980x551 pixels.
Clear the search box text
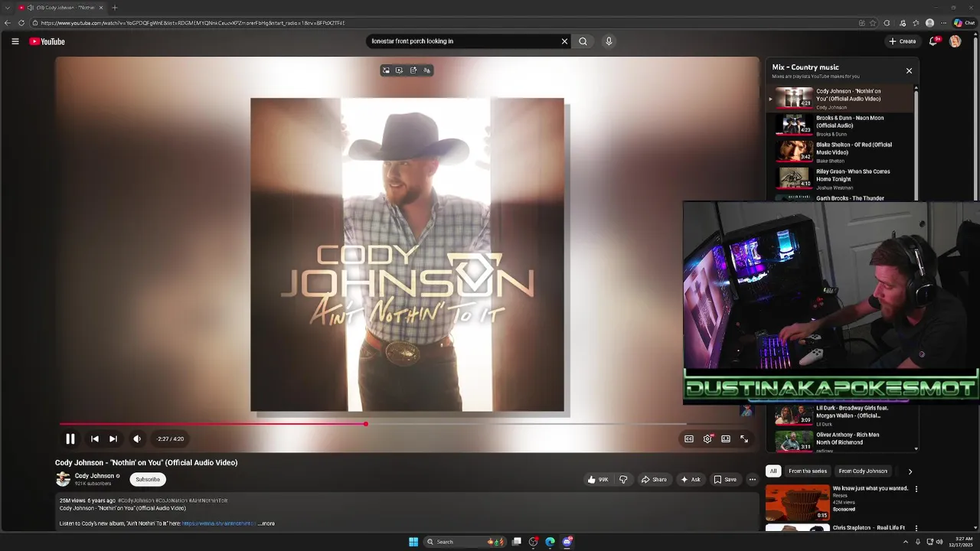564,41
